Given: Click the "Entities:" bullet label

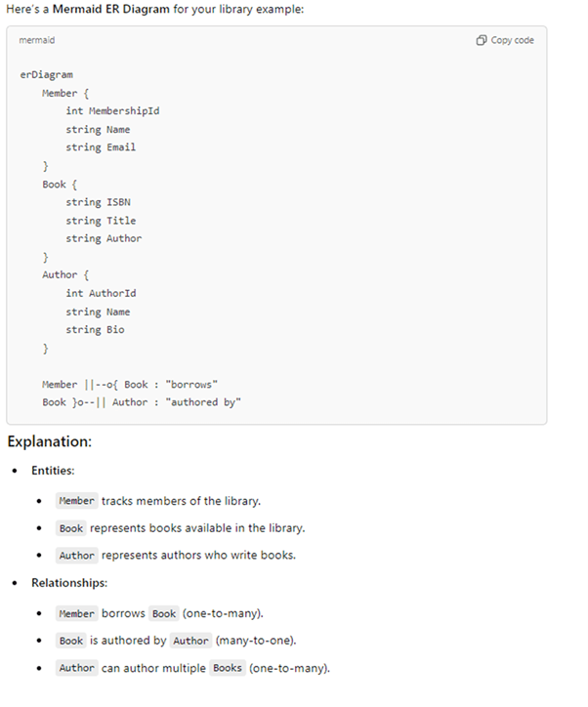Looking at the screenshot, I should pyautogui.click(x=56, y=471).
